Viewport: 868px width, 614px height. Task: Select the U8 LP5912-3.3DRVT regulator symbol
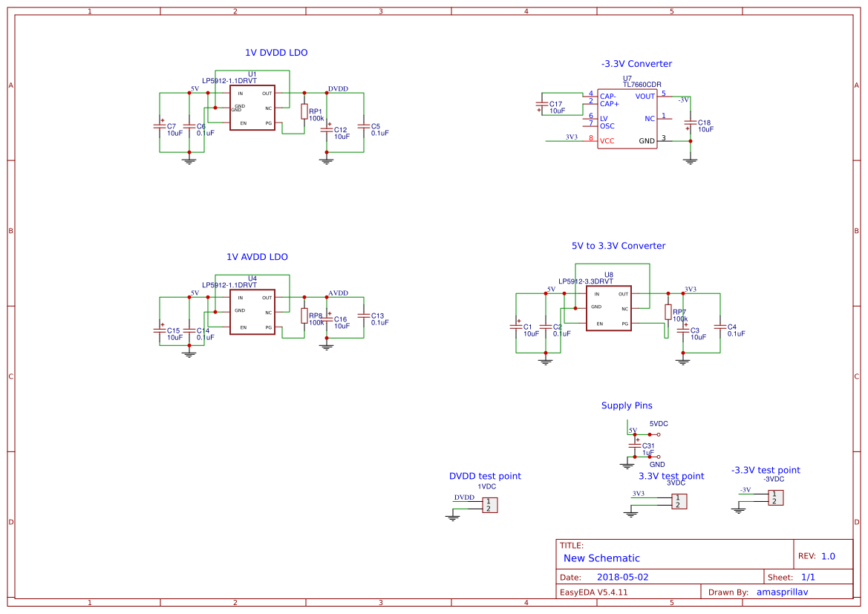(x=609, y=308)
